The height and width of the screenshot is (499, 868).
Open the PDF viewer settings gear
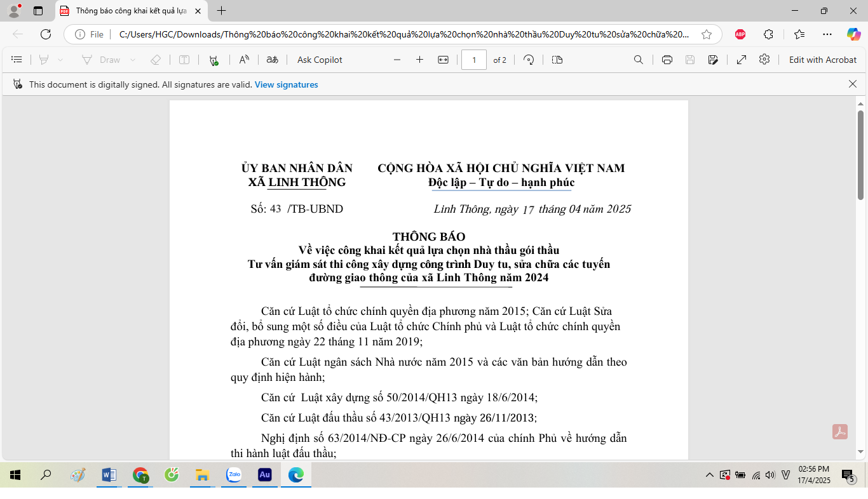click(764, 59)
